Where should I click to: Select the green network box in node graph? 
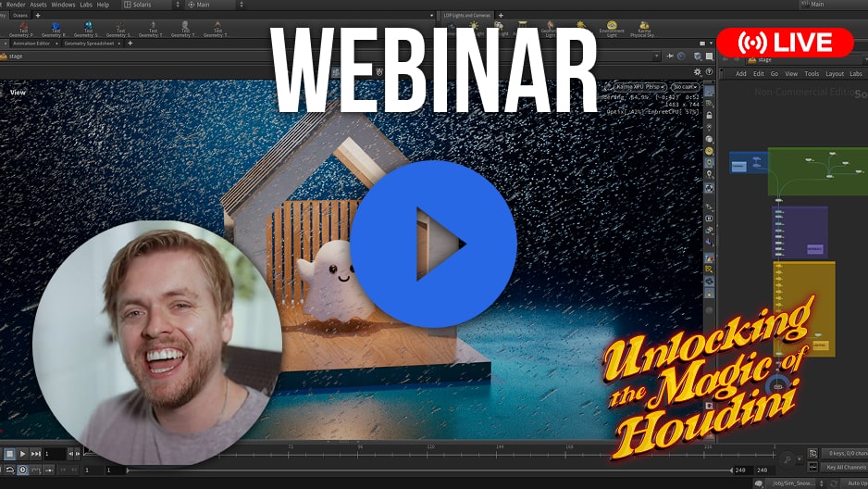coord(818,171)
